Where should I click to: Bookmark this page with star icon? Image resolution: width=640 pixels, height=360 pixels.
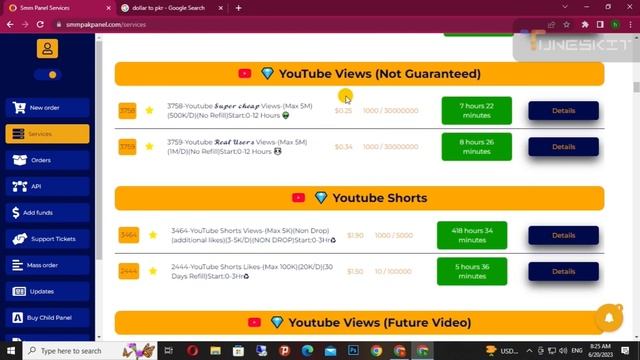click(567, 24)
